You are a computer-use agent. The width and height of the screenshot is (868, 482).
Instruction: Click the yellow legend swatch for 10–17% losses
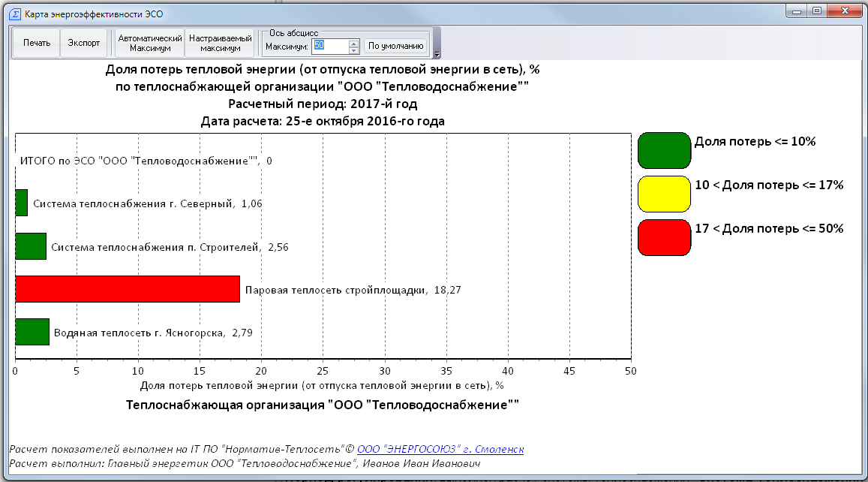click(x=663, y=194)
